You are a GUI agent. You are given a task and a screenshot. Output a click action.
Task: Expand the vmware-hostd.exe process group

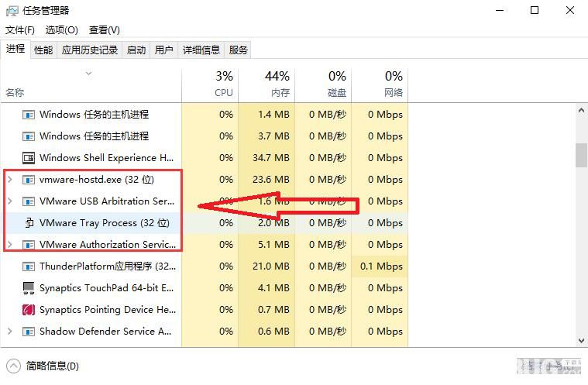click(x=10, y=180)
